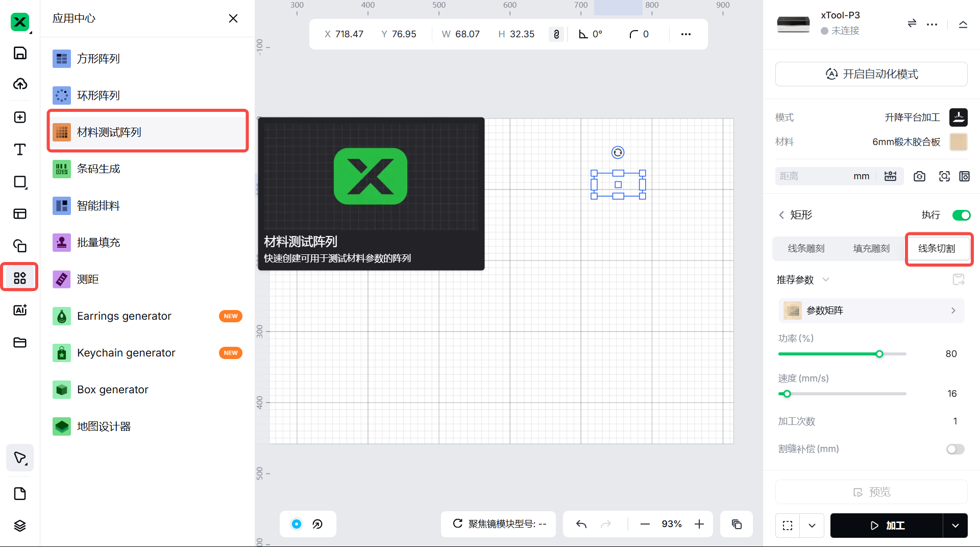
Task: Click the 开启自动化模式 button
Action: coord(871,74)
